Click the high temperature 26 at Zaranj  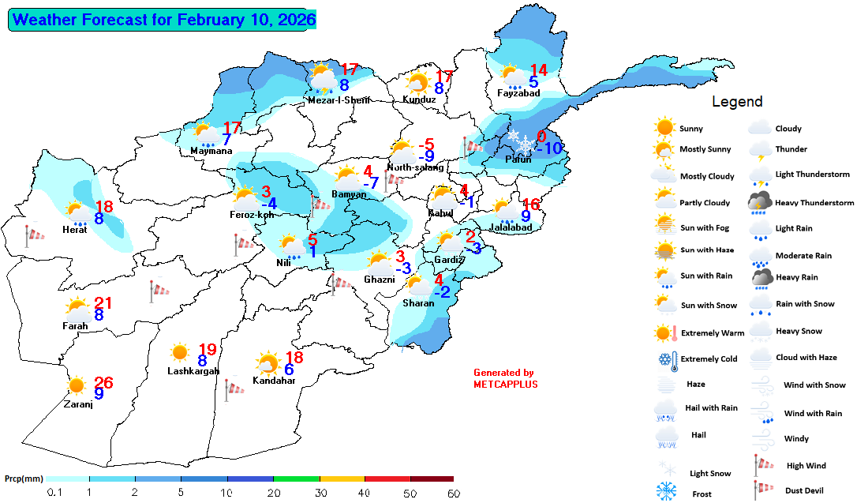103,382
